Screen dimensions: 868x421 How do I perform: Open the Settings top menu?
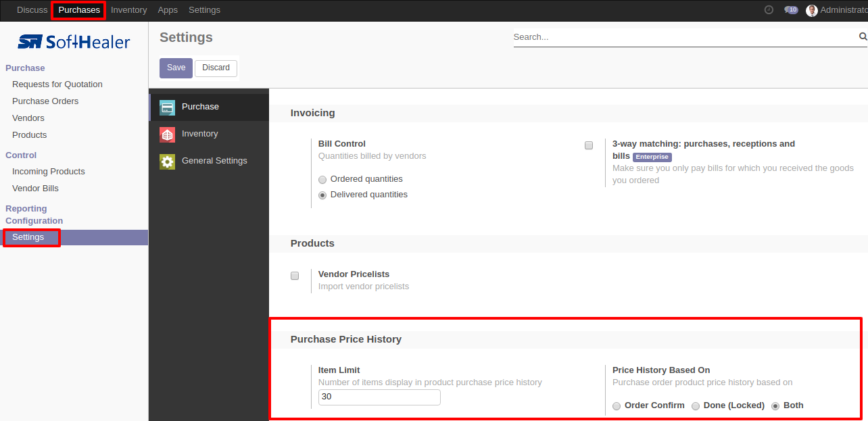(204, 10)
